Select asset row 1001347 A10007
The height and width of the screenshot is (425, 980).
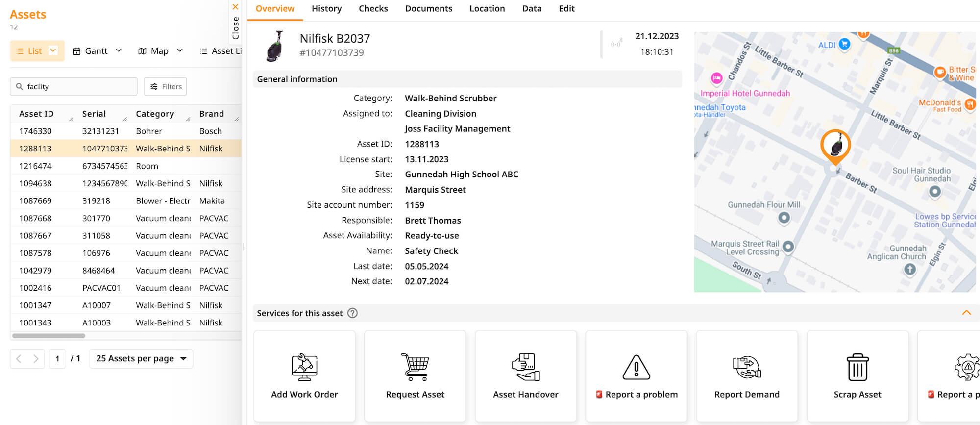point(126,305)
